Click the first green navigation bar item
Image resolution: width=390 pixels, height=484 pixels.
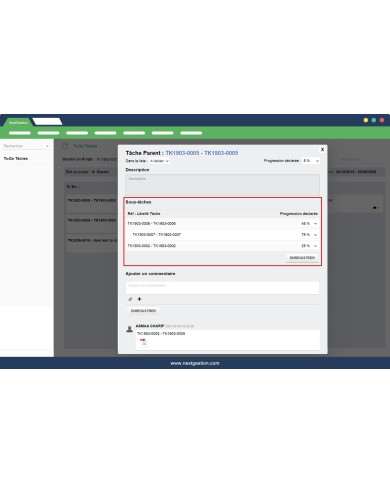pos(20,133)
